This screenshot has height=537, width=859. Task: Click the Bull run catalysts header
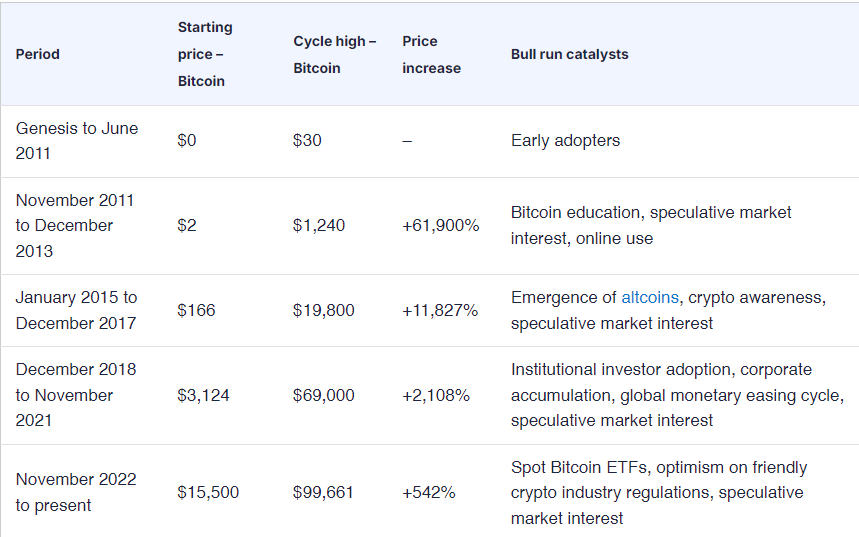coord(569,54)
